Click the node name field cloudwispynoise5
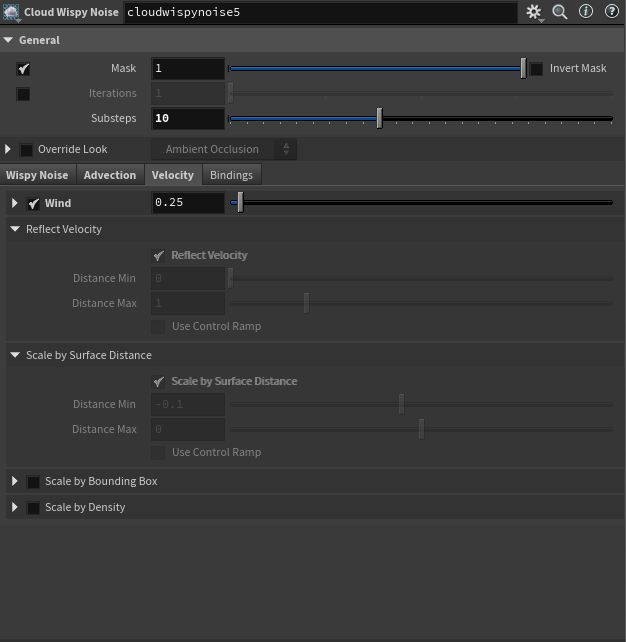 click(x=321, y=12)
